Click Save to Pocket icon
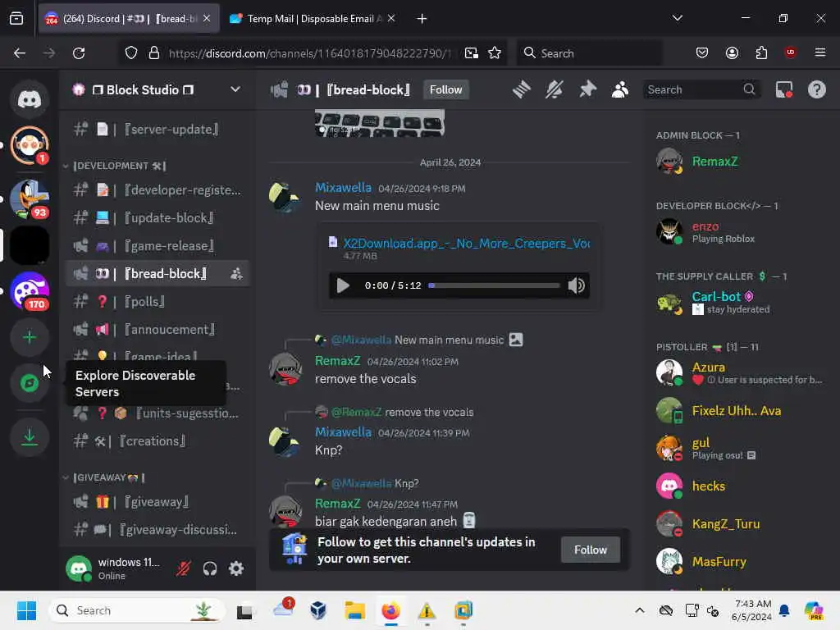The height and width of the screenshot is (630, 840). coord(702,53)
